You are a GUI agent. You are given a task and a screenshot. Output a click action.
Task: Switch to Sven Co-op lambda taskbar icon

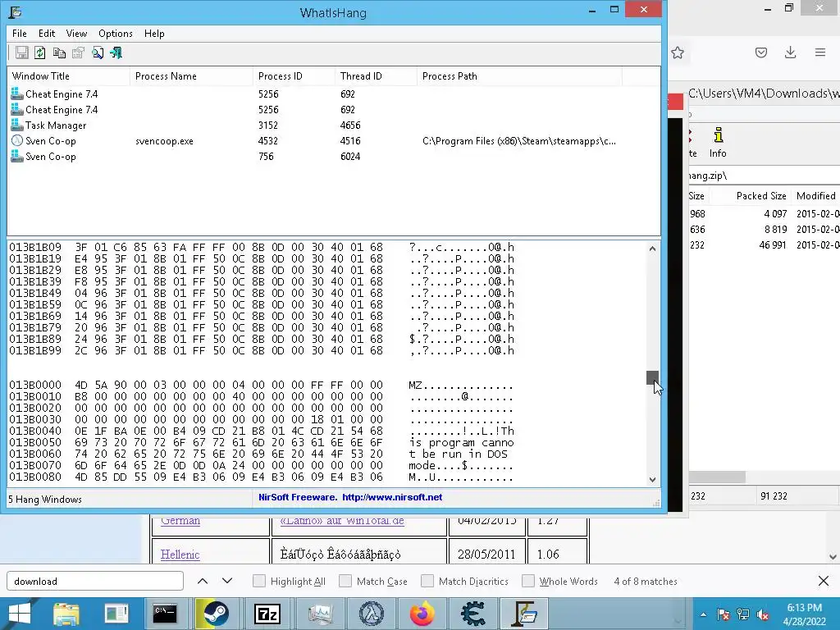click(372, 614)
